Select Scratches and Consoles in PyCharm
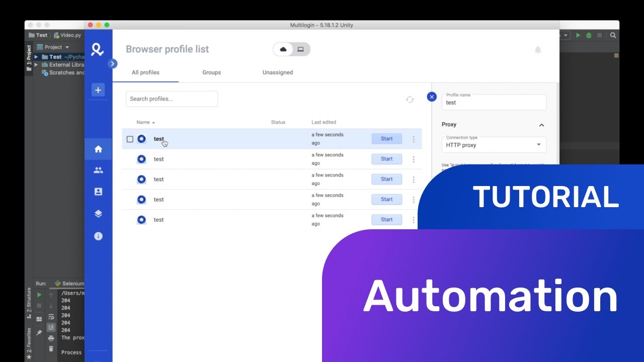 click(63, 73)
